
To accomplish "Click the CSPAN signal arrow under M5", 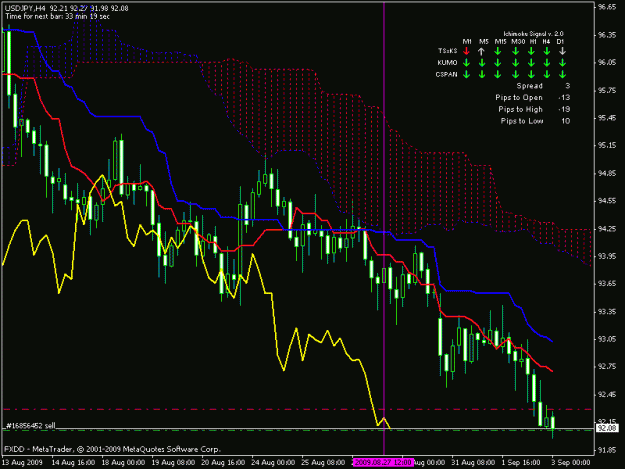I will (x=482, y=75).
